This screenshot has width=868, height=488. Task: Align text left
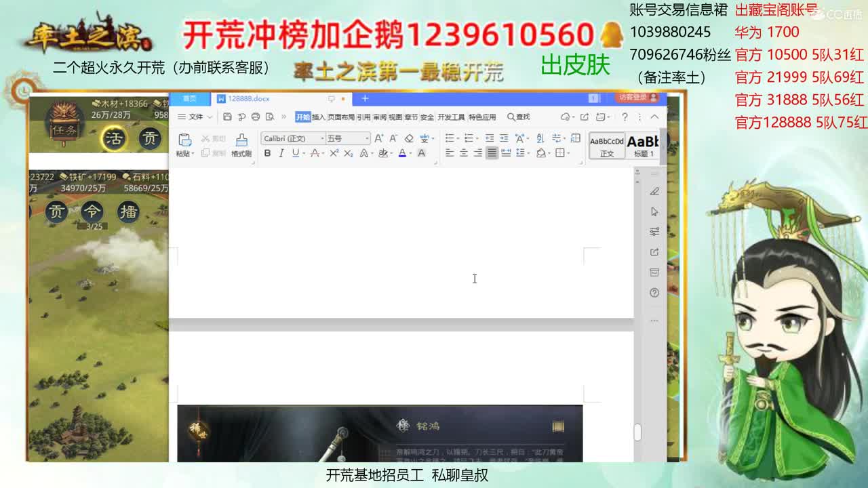coord(449,153)
